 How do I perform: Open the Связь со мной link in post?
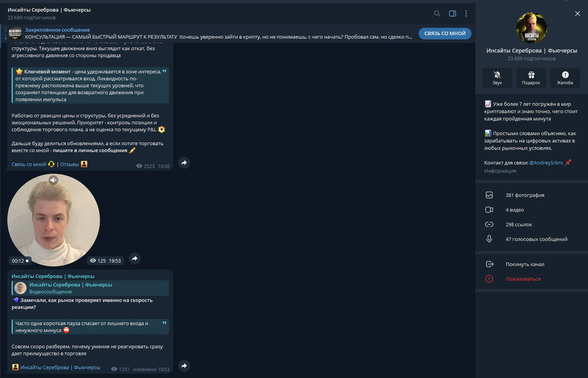pyautogui.click(x=29, y=164)
